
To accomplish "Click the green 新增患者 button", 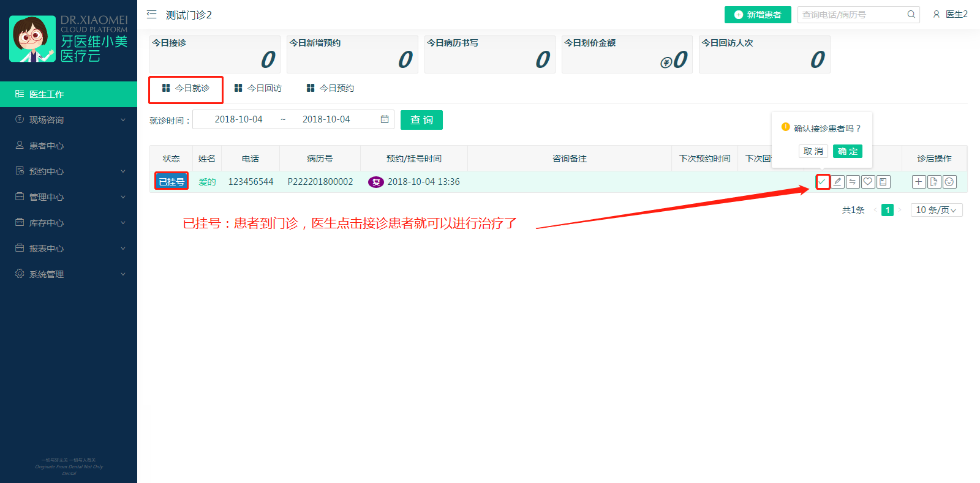I will (758, 15).
